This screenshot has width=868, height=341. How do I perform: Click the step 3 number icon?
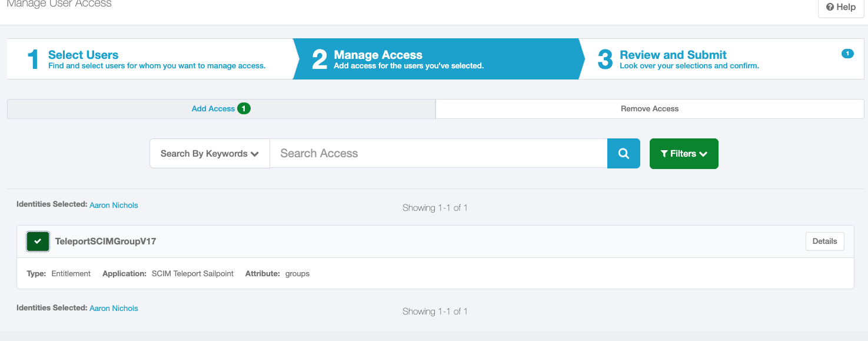pyautogui.click(x=604, y=58)
